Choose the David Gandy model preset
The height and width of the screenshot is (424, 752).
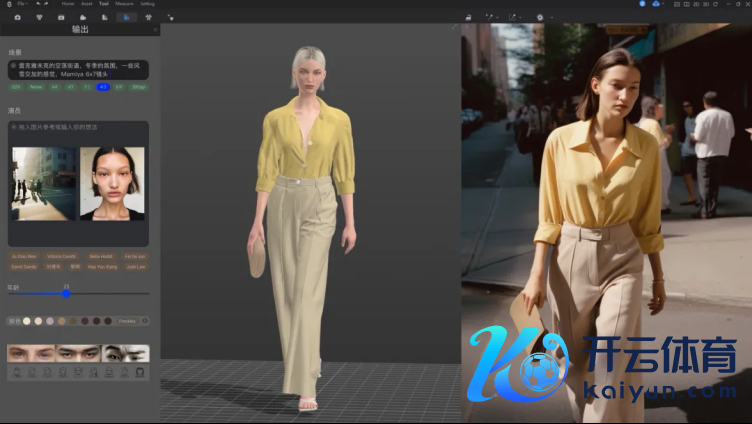(x=24, y=267)
